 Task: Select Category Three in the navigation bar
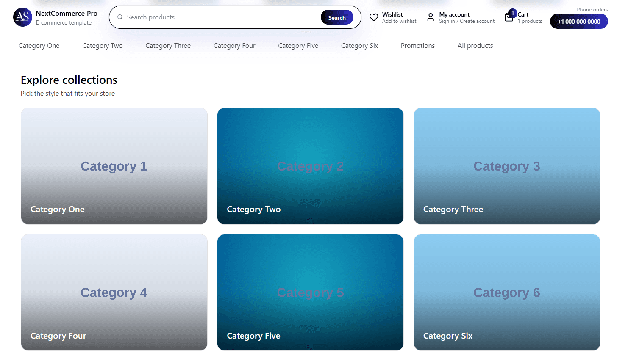pos(168,45)
